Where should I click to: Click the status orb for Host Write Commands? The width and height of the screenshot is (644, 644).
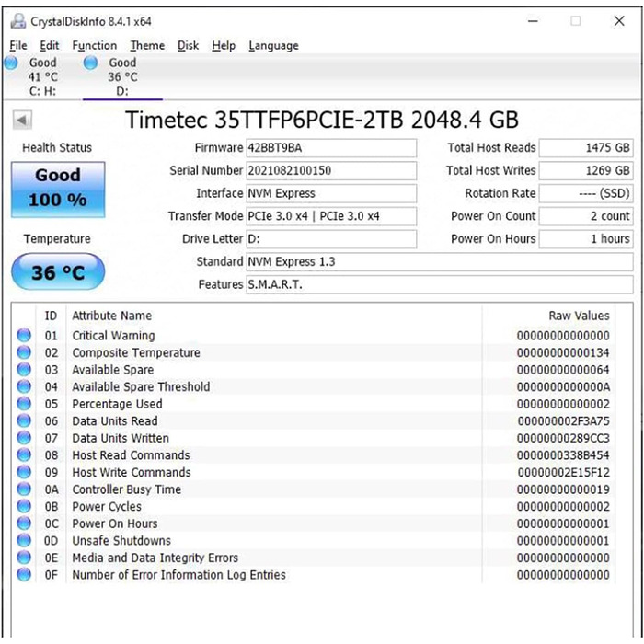click(x=24, y=472)
